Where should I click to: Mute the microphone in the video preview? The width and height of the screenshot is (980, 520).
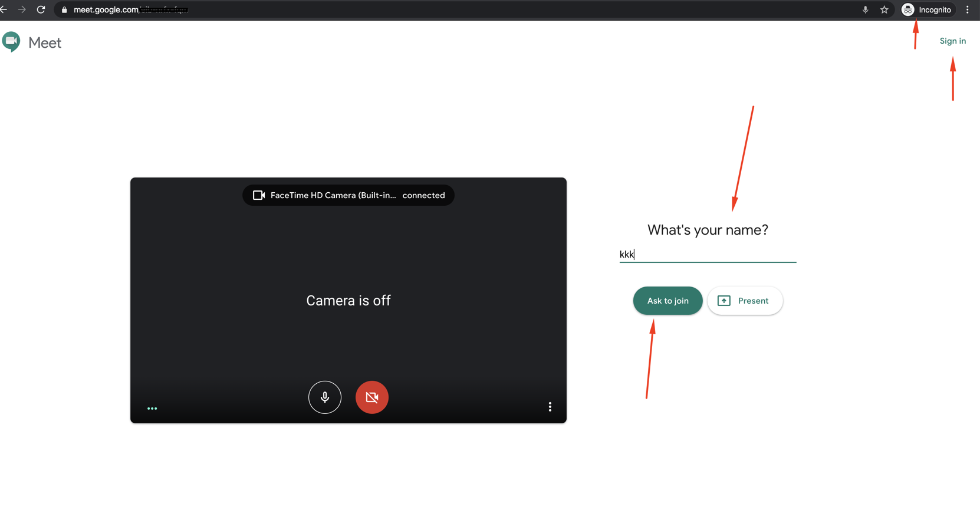pos(324,397)
